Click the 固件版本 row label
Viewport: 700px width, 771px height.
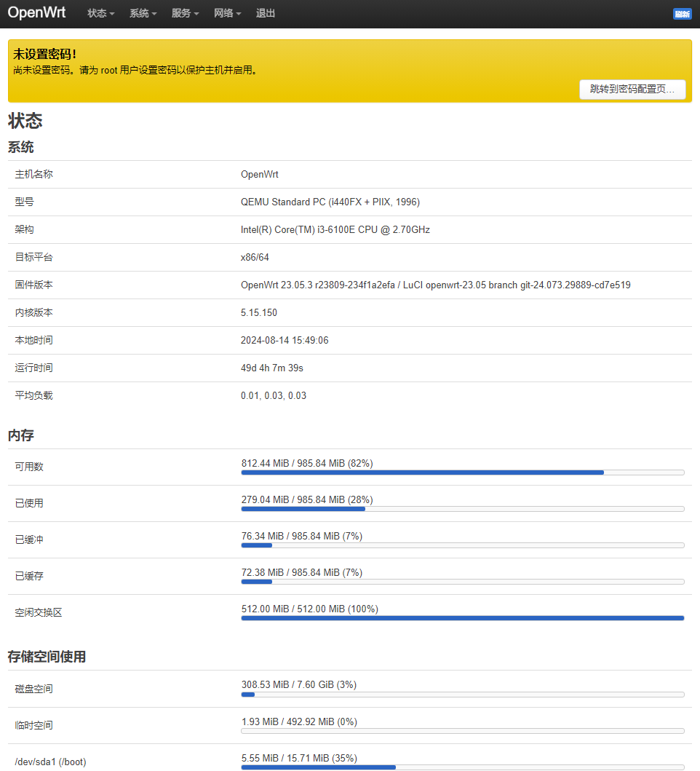coord(34,285)
